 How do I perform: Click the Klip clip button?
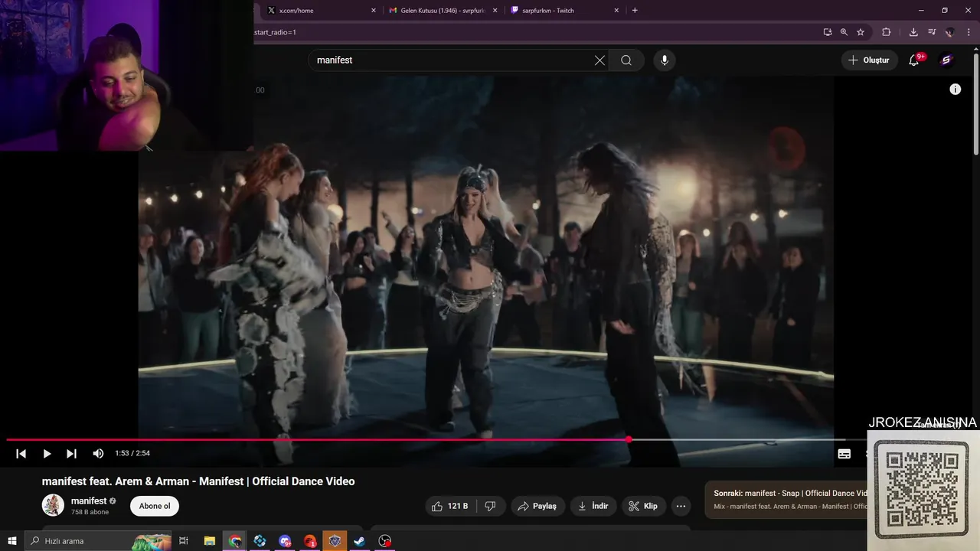pyautogui.click(x=643, y=506)
